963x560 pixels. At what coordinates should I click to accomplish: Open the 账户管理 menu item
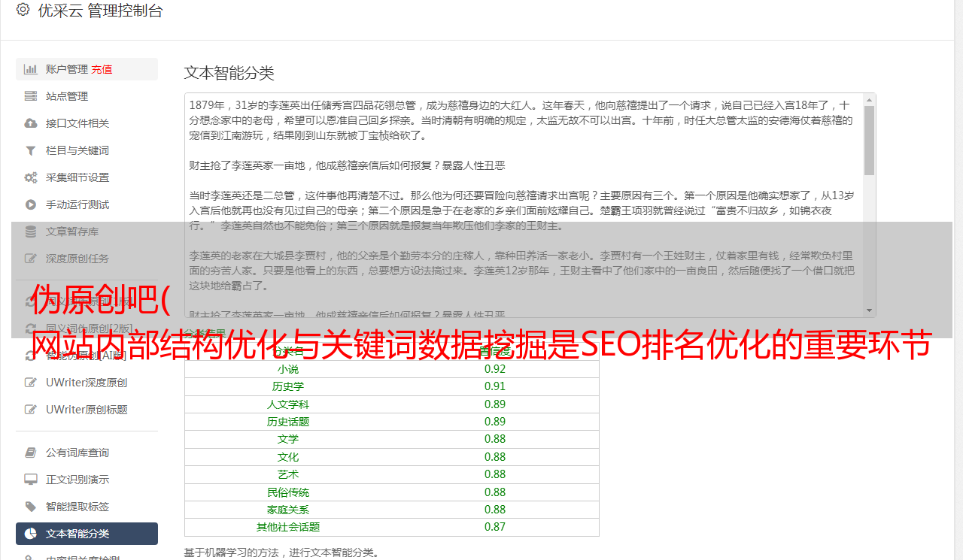tap(87, 69)
